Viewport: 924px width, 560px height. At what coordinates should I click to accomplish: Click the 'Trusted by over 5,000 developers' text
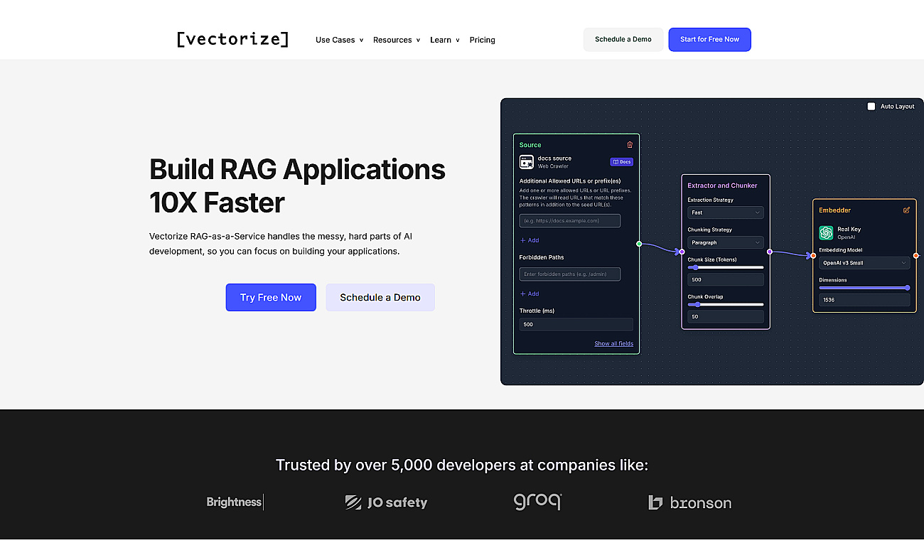pyautogui.click(x=462, y=465)
